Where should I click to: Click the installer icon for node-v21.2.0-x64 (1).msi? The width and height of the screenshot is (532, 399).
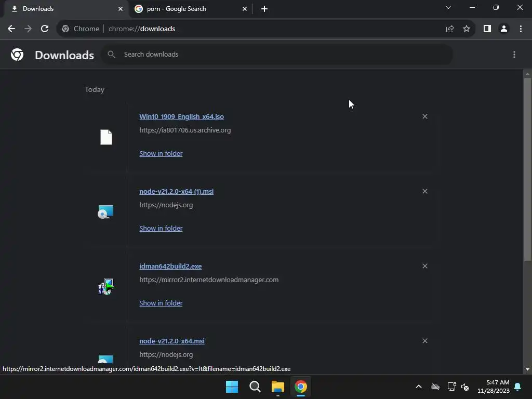pyautogui.click(x=105, y=212)
